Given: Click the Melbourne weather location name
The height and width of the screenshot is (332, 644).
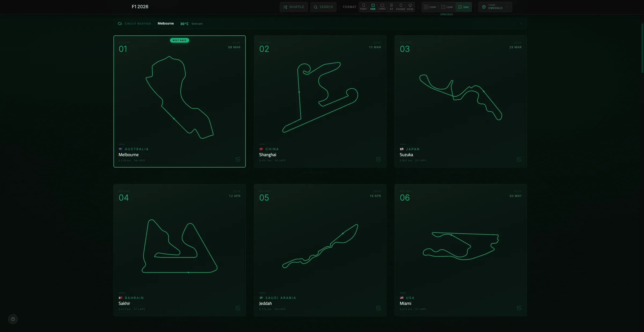Looking at the screenshot, I should coord(166,24).
